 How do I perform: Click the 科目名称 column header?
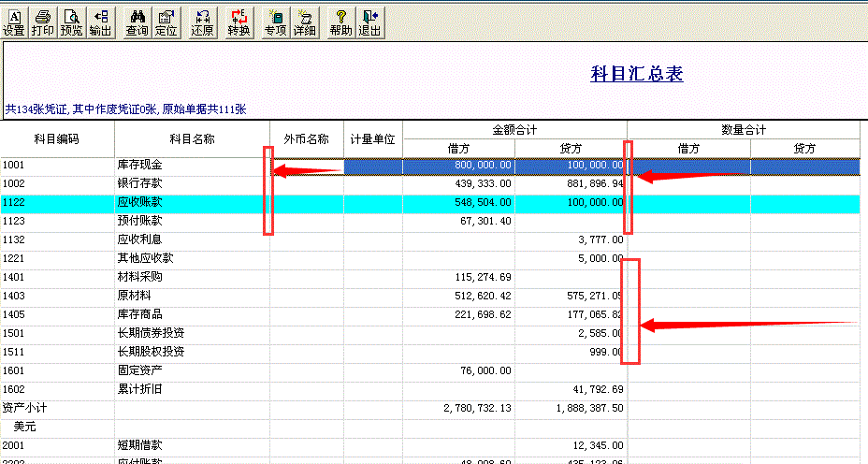click(192, 139)
